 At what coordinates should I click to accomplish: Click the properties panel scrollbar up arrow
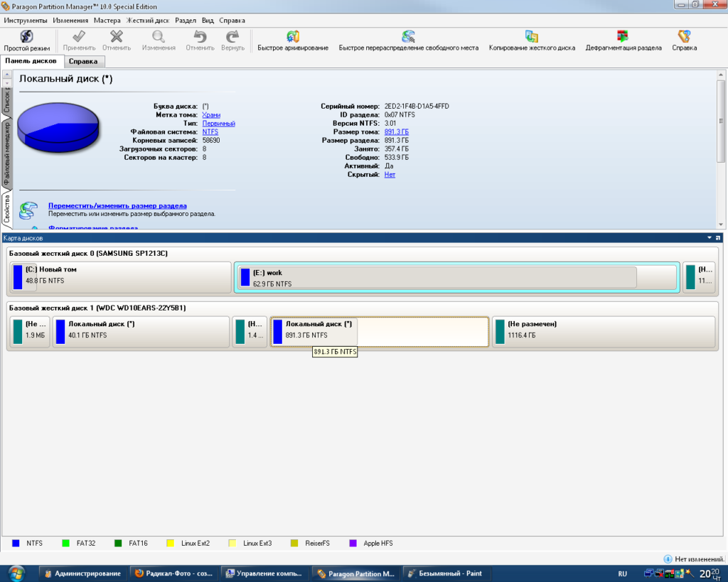point(721,75)
